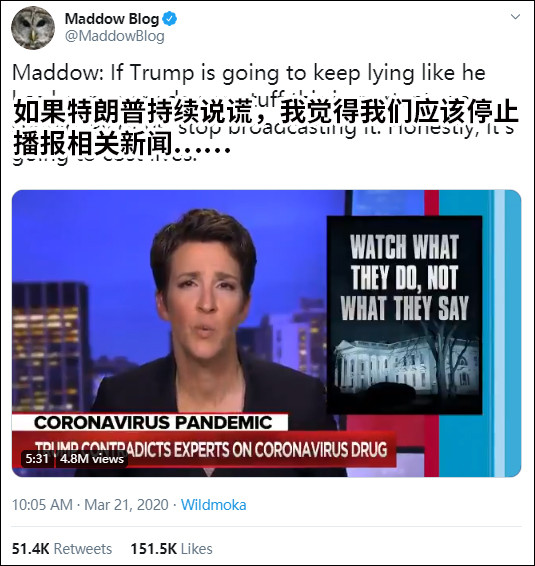
Task: Click the 4.8M views label
Action: tap(92, 459)
